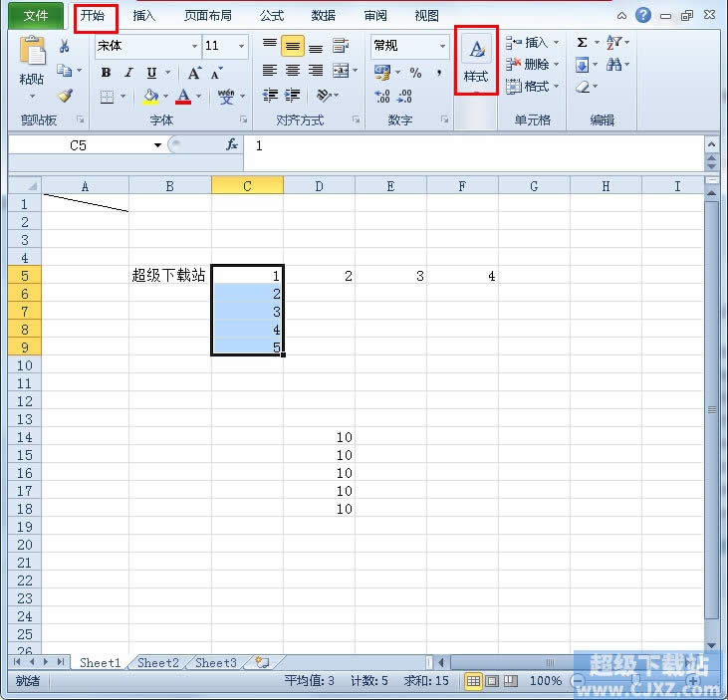Apply the red font color A

[183, 97]
